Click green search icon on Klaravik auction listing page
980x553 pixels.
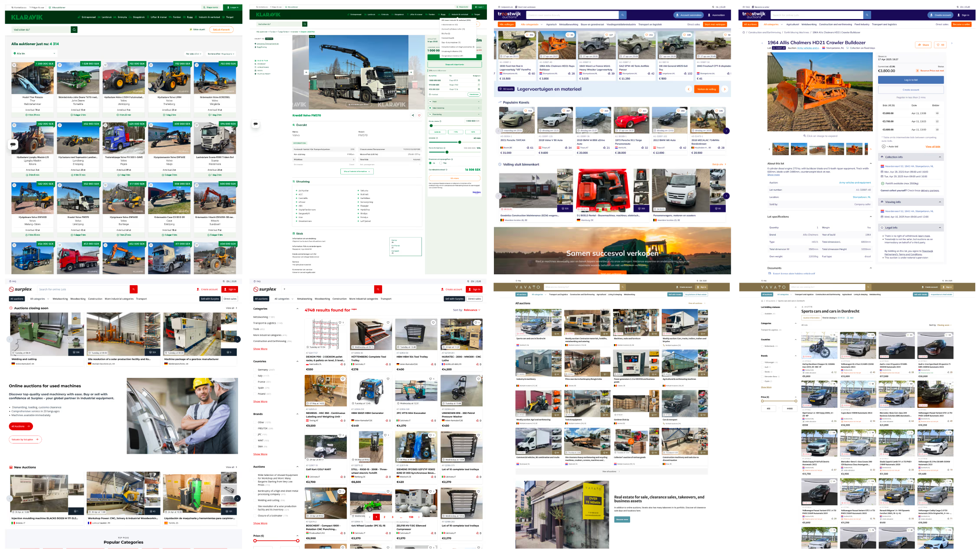(x=74, y=29)
